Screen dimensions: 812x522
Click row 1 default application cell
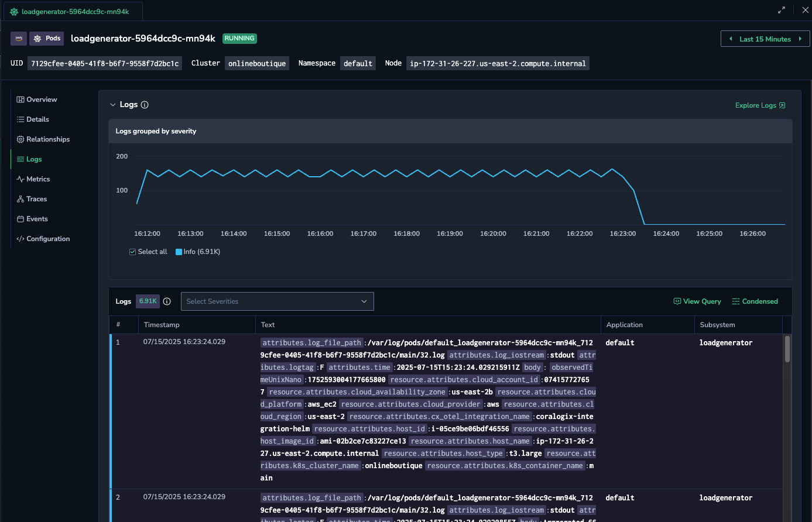point(619,343)
